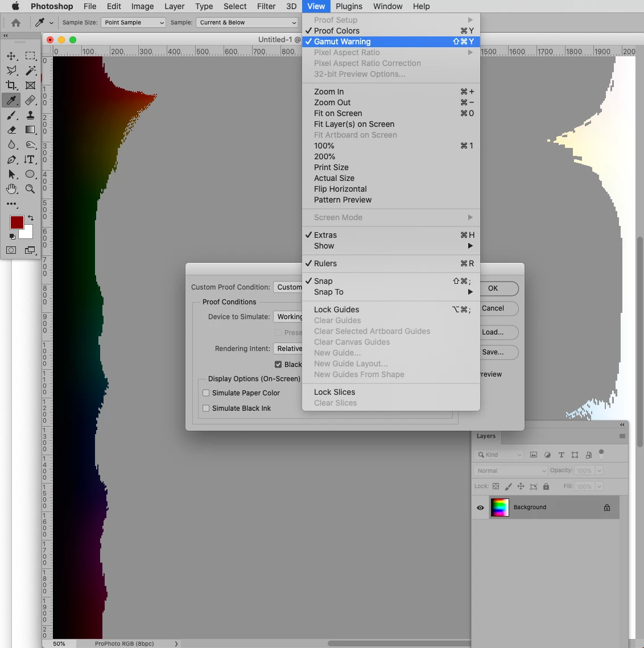Expand the Snap To submenu

coord(391,292)
